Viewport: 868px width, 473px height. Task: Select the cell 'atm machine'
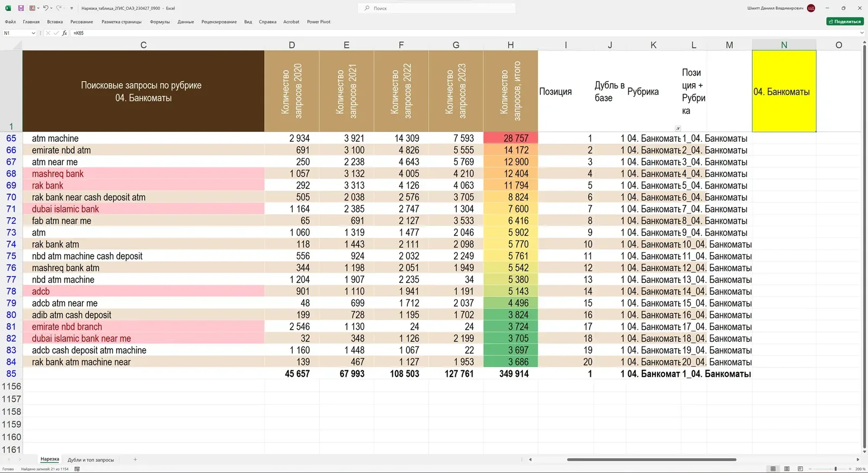coord(143,138)
